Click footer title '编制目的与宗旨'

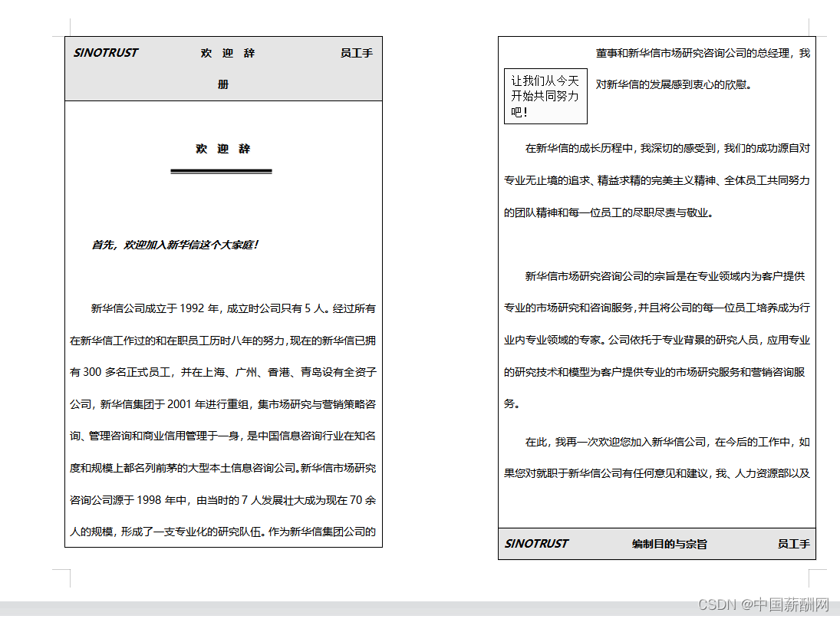pos(670,544)
